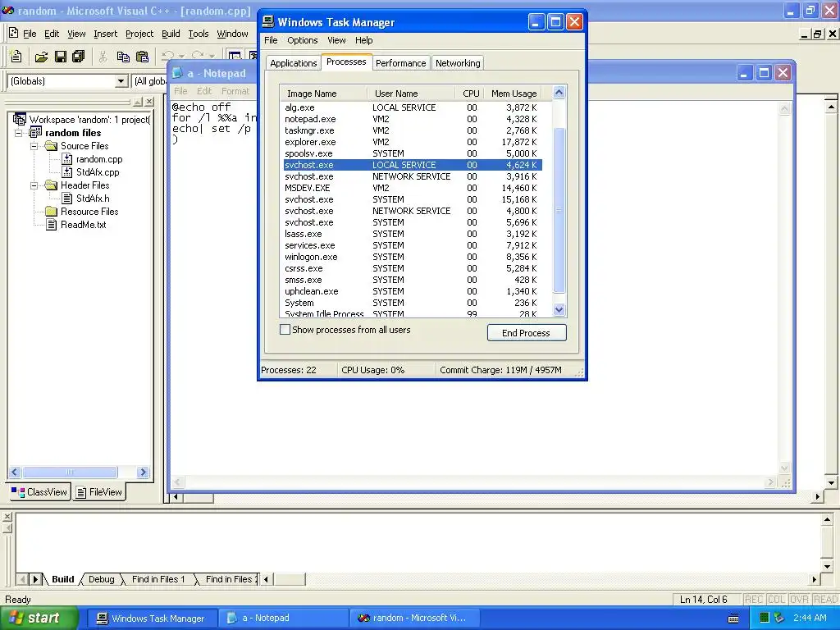840x630 pixels.
Task: Select the MSDEV.EXE process row
Action: pos(413,188)
